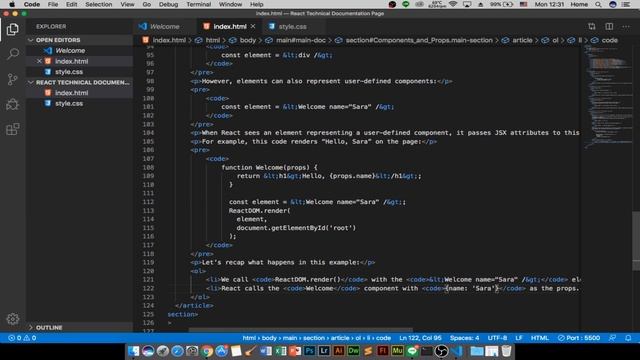Click the body breadcrumb segment
The height and width of the screenshot is (360, 640).
click(243, 40)
